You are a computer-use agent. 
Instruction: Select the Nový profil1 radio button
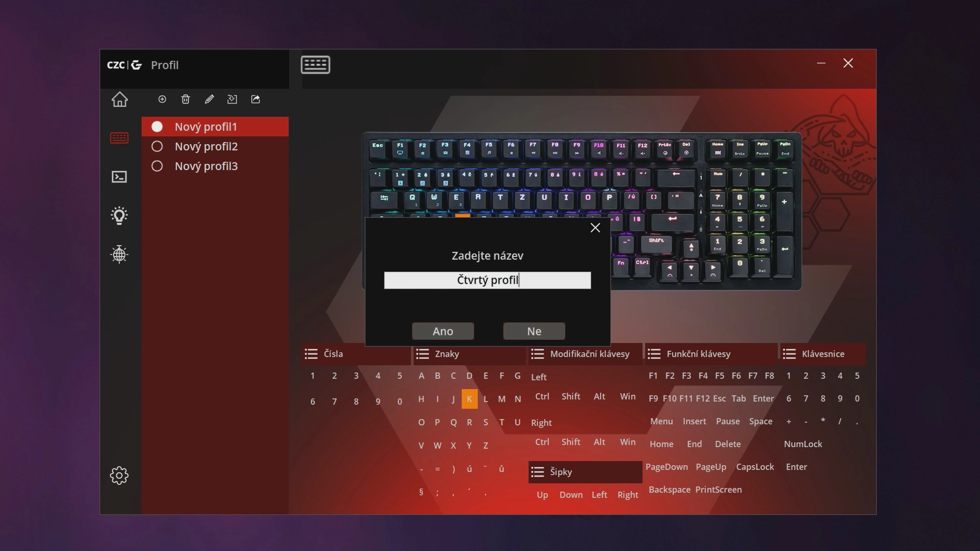[157, 127]
